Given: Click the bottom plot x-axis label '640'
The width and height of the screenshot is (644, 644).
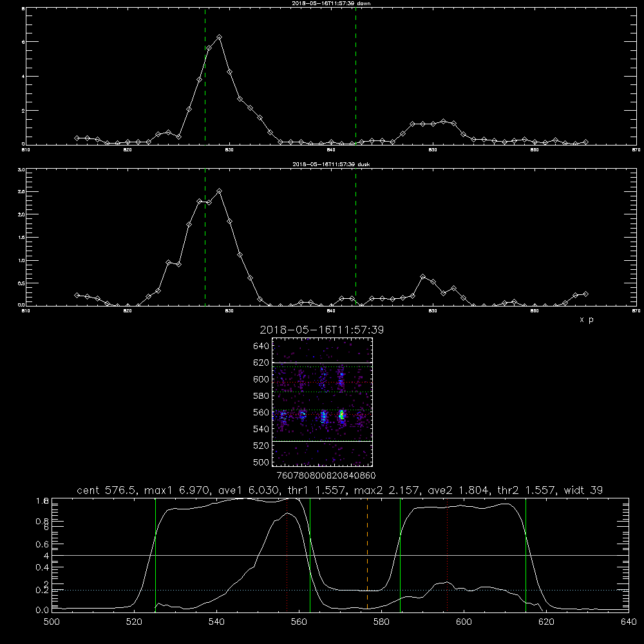Looking at the screenshot, I should 629,622.
